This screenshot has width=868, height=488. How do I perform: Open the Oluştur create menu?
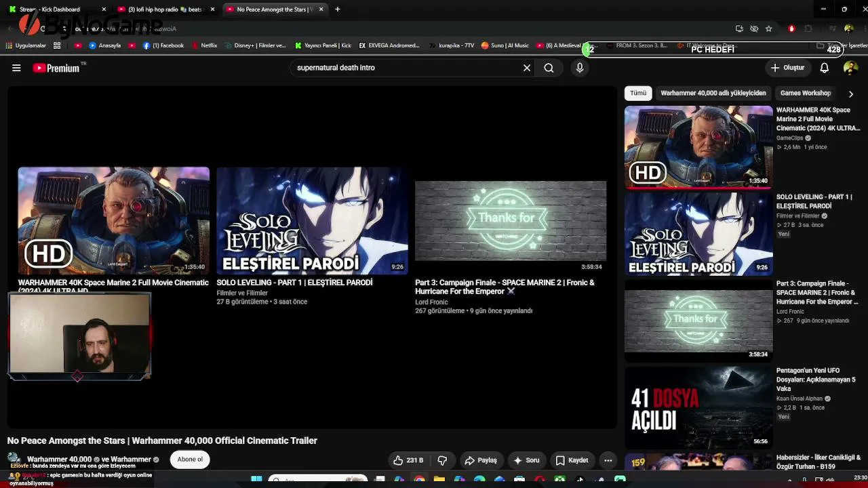[787, 68]
